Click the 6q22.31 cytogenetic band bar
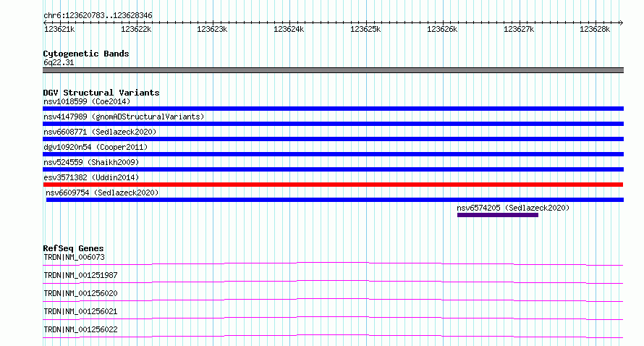The image size is (644, 346). 333,70
